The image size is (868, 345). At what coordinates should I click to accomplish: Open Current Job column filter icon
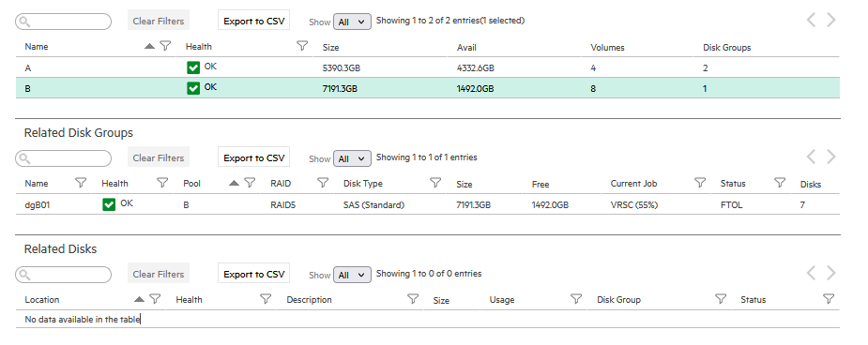pos(700,183)
